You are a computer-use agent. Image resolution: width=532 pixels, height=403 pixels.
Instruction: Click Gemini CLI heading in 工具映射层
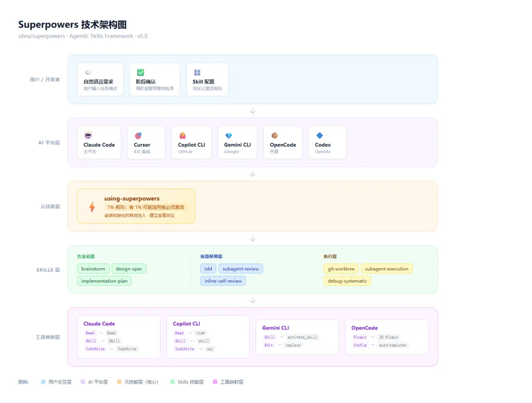(275, 328)
